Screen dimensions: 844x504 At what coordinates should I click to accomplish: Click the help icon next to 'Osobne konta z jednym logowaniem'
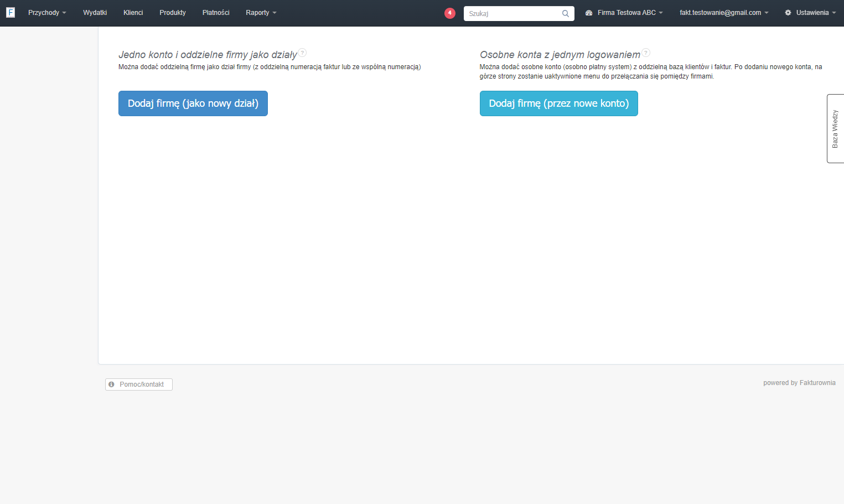pyautogui.click(x=646, y=53)
